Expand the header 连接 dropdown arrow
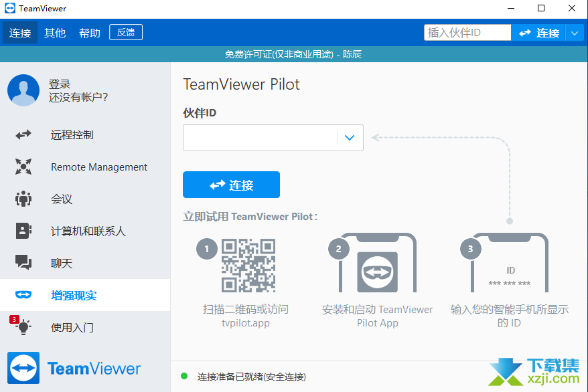The image size is (588, 392). tap(575, 33)
